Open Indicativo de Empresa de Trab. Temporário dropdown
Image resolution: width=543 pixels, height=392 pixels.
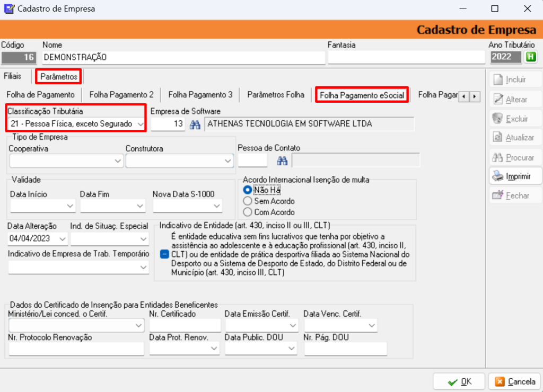coord(143,267)
